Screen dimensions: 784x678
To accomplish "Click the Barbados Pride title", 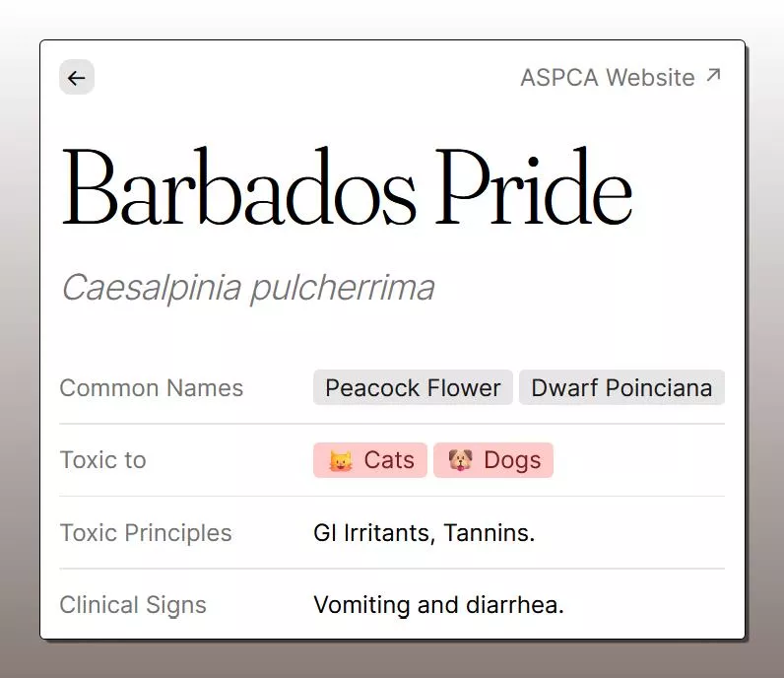I will point(347,187).
